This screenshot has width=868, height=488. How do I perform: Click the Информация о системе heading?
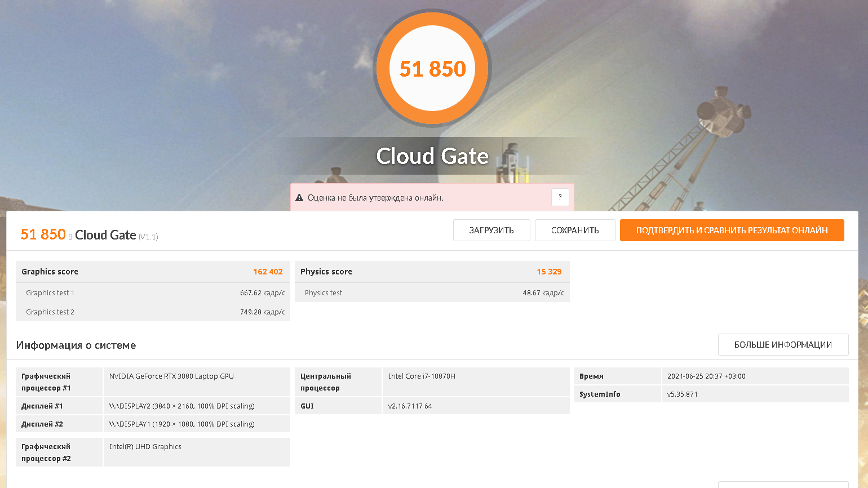tap(76, 345)
